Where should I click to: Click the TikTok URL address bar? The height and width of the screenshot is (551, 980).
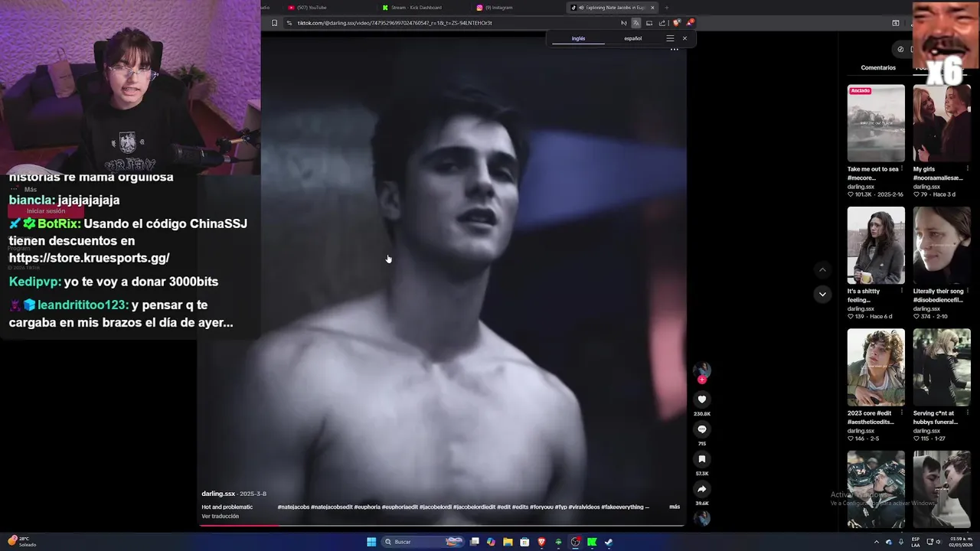(452, 23)
